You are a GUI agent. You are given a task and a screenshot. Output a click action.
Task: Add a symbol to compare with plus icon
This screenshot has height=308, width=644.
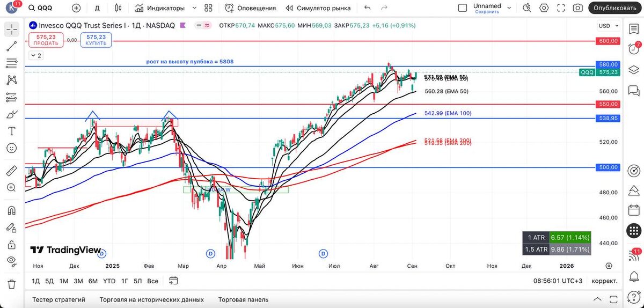[x=76, y=8]
